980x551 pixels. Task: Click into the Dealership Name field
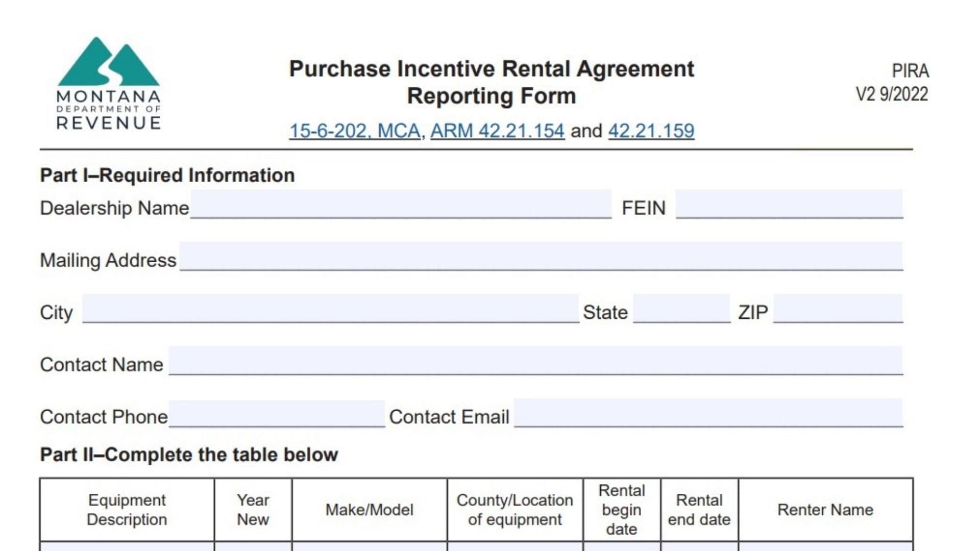click(401, 205)
